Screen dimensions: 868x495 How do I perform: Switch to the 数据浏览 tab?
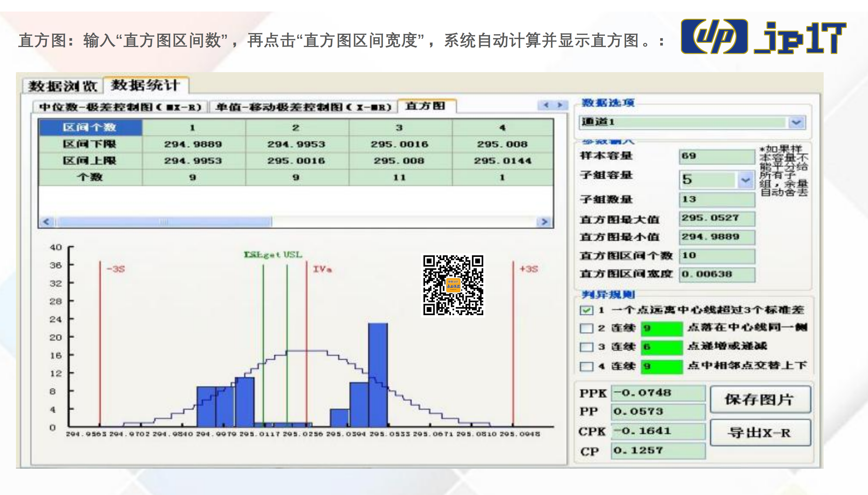63,86
